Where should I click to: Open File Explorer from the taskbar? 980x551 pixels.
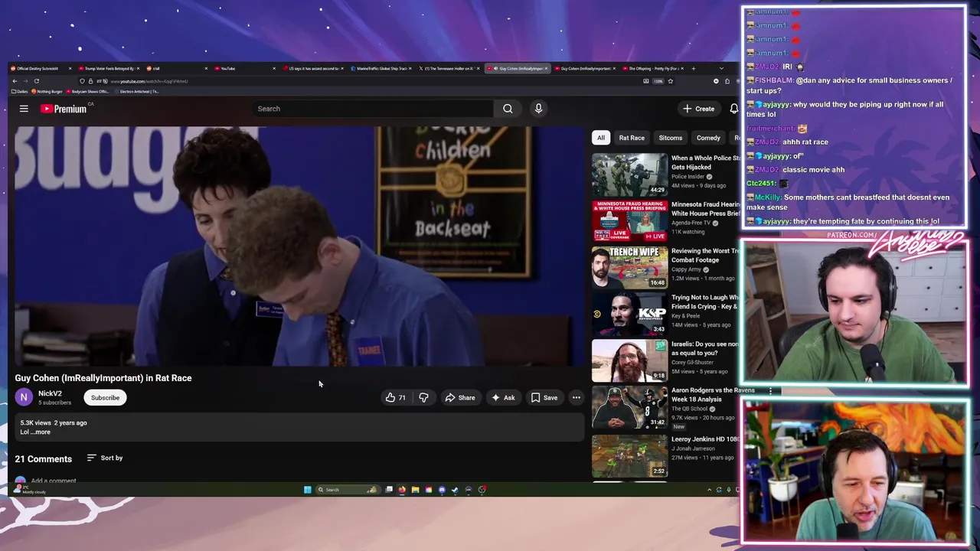415,490
